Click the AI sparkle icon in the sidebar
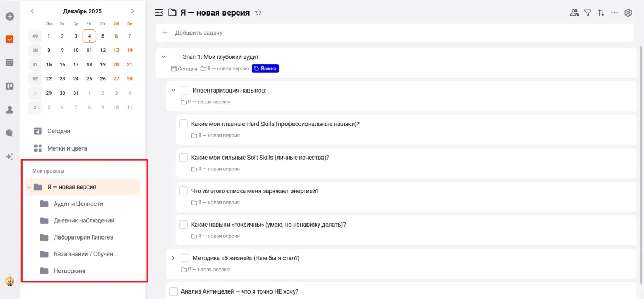 click(10, 156)
